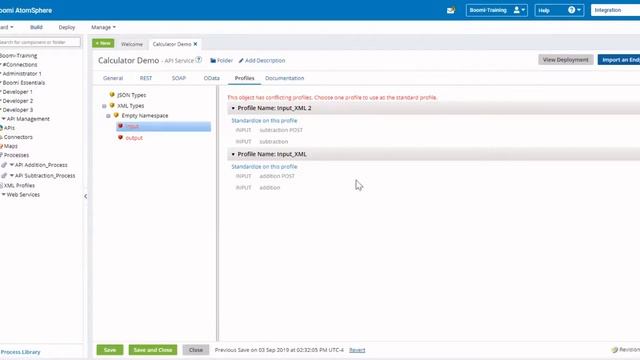Open the Build menu
The width and height of the screenshot is (640, 360).
[36, 27]
